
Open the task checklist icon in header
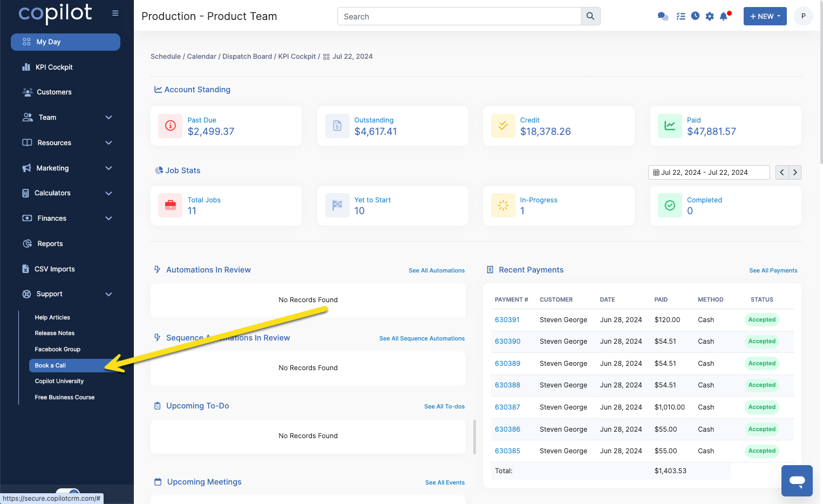tap(681, 16)
